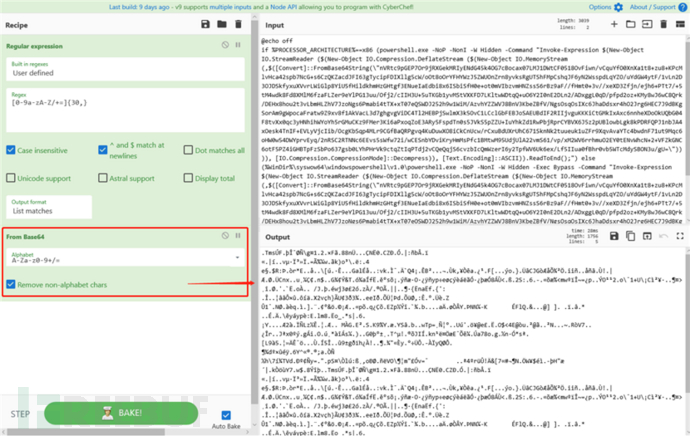This screenshot has height=436, width=690.
Task: Open file as input
Action: [647, 24]
